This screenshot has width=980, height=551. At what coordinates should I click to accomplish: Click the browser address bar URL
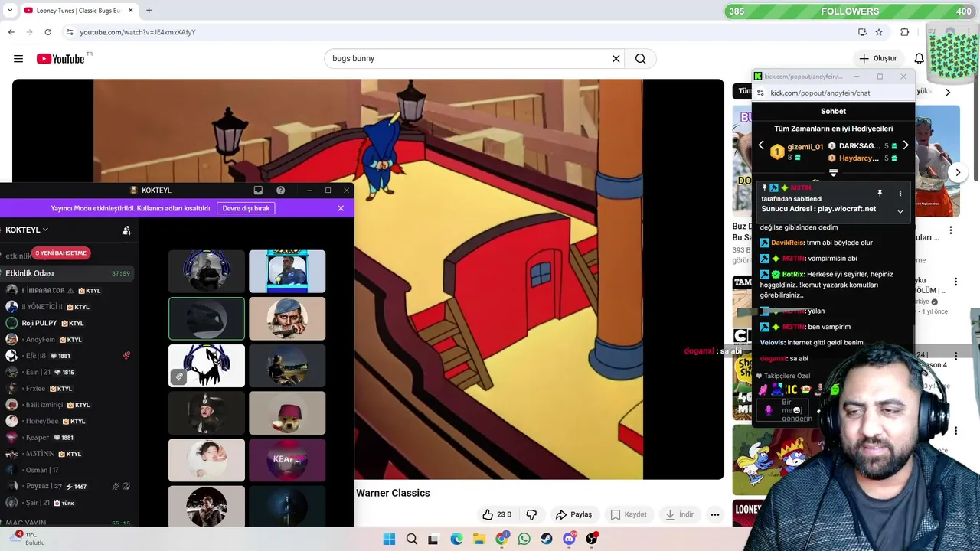pyautogui.click(x=138, y=32)
